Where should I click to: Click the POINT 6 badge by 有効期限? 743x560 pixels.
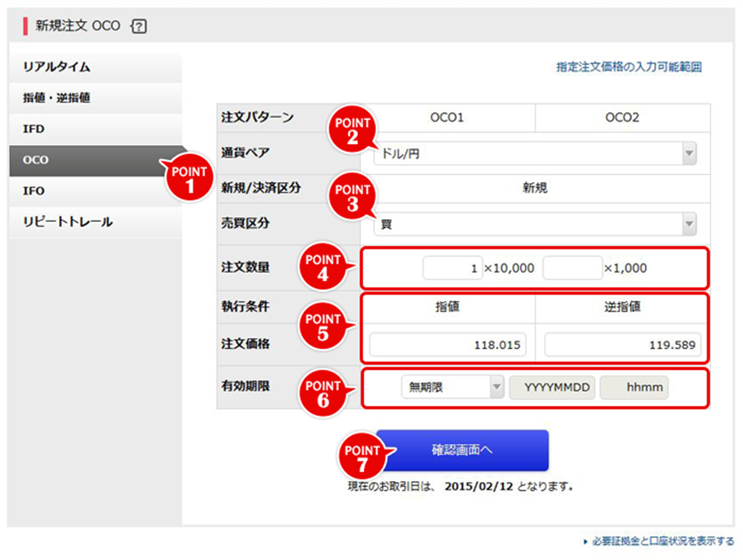click(x=323, y=393)
